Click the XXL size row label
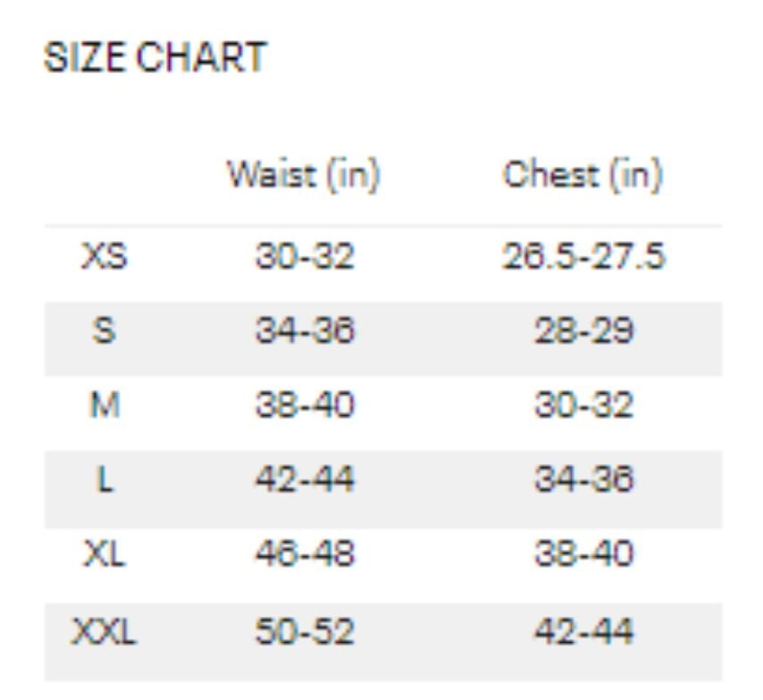 click(x=105, y=631)
